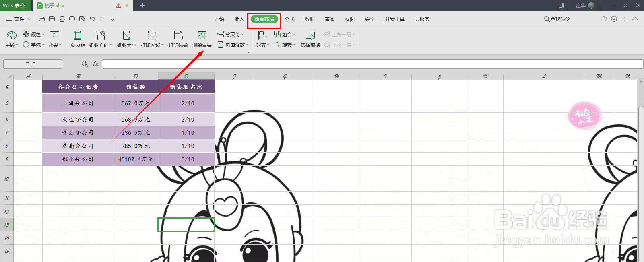
Task: Click the Print icon in quick toolbar
Action: tap(72, 19)
